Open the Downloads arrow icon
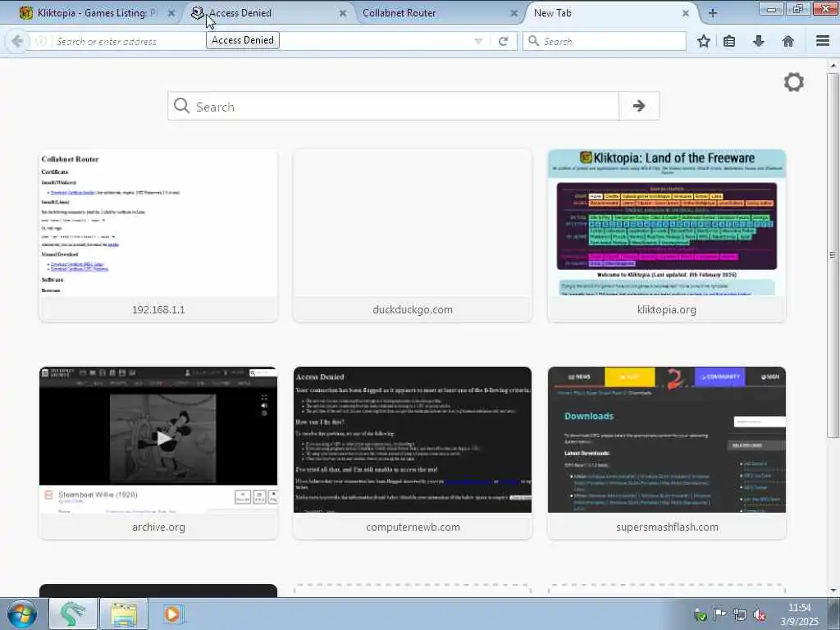 (x=759, y=41)
